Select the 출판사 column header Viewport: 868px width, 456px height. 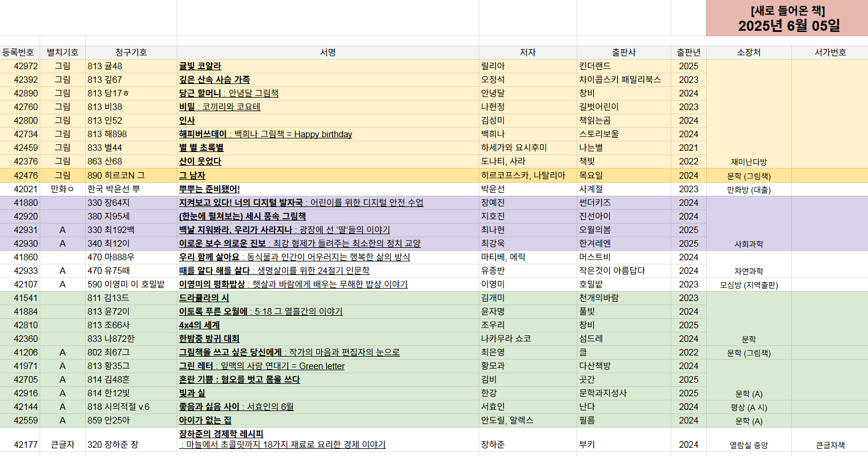(x=624, y=53)
